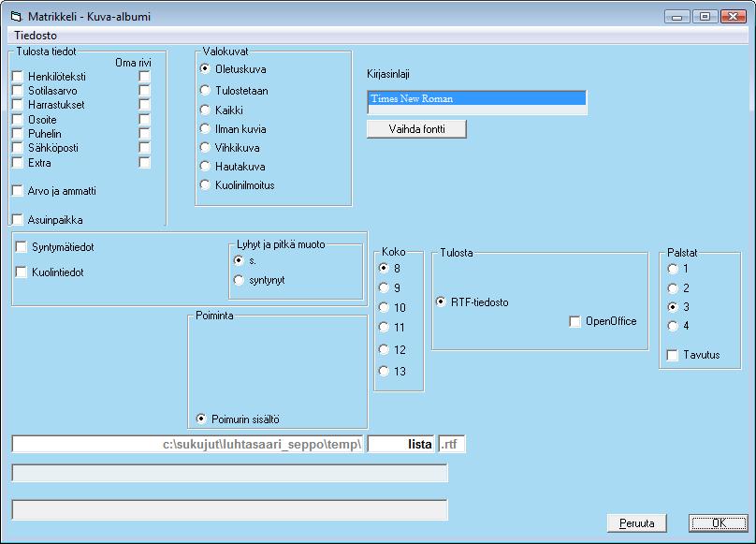The height and width of the screenshot is (544, 756).
Task: Tick Oma rivi box for Puhelin
Action: pyautogui.click(x=144, y=133)
